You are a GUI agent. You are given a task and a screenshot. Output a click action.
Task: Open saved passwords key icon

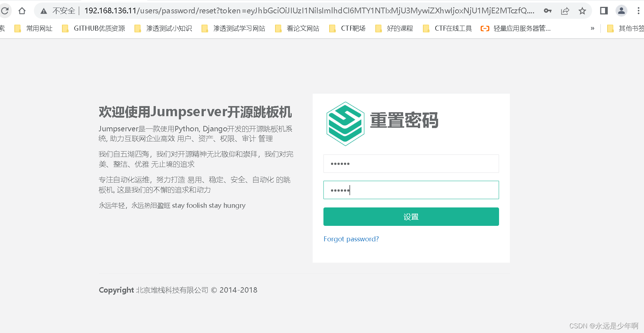tap(548, 11)
